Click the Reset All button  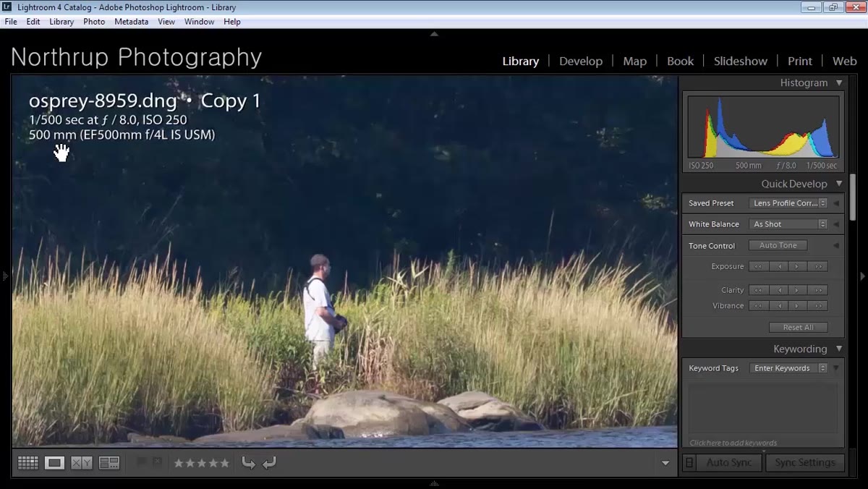pos(798,328)
